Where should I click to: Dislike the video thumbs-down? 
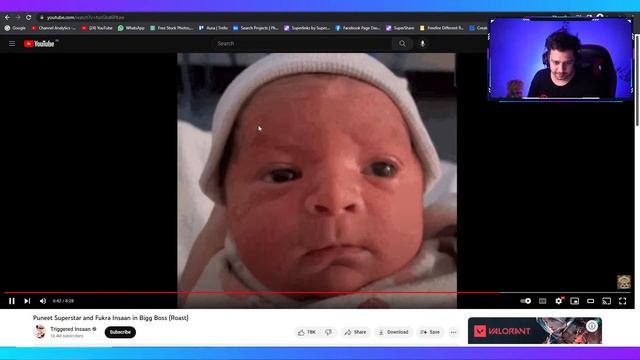329,332
